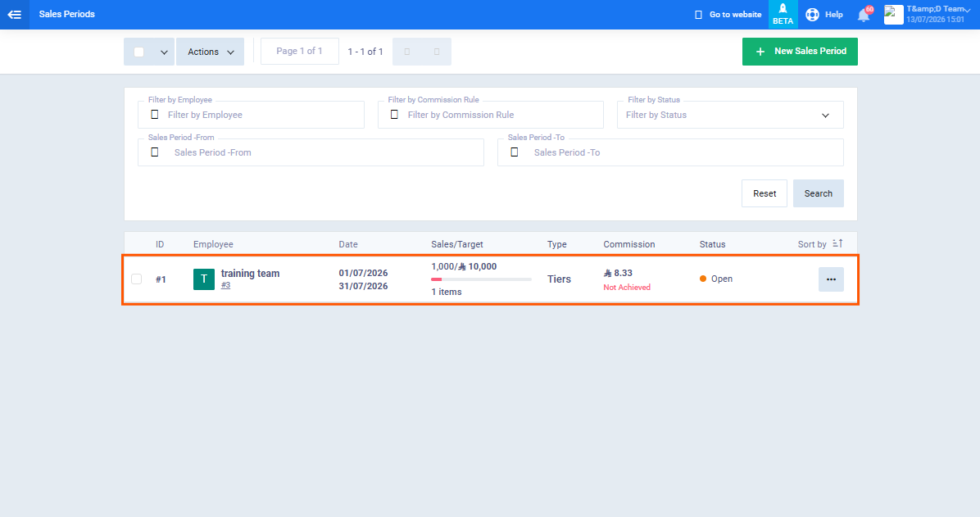Toggle the select-all checkbox in toolbar
This screenshot has height=517, width=980.
click(138, 52)
